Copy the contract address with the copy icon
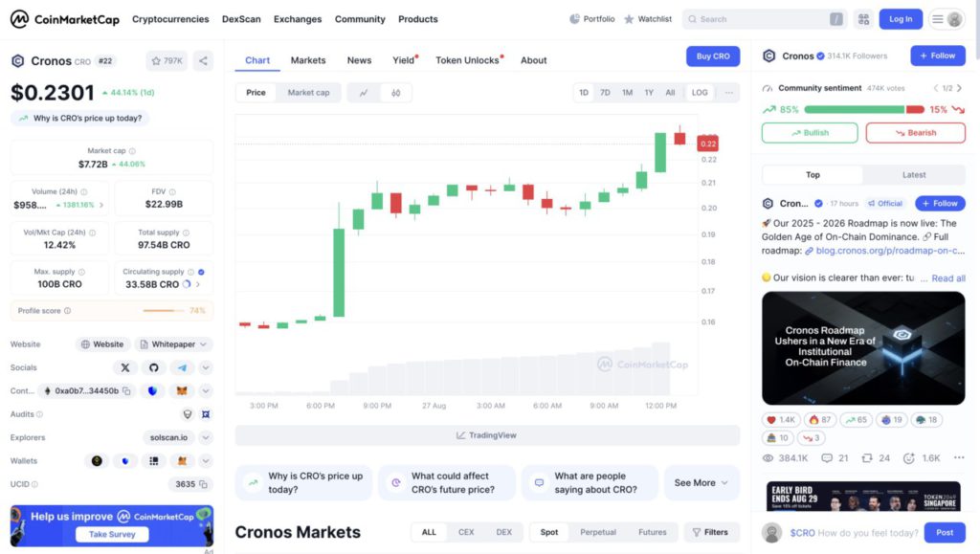Image resolution: width=980 pixels, height=554 pixels. click(126, 390)
